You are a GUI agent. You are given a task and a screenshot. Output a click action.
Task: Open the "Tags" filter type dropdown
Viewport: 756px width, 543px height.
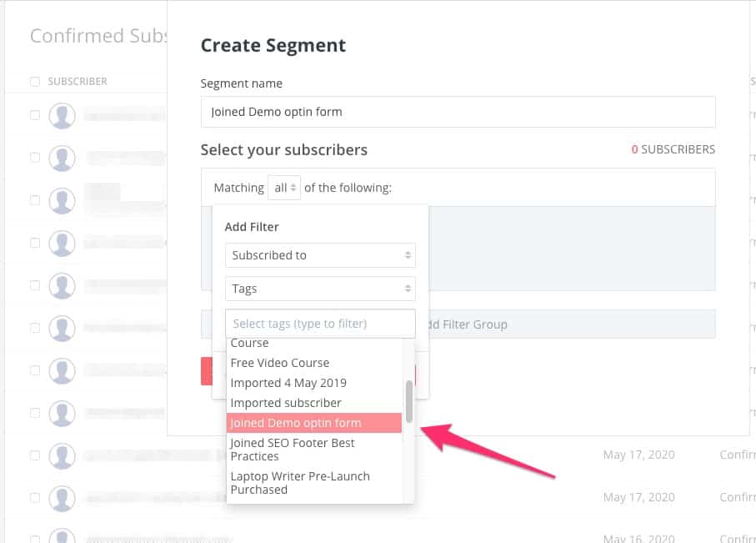click(320, 289)
